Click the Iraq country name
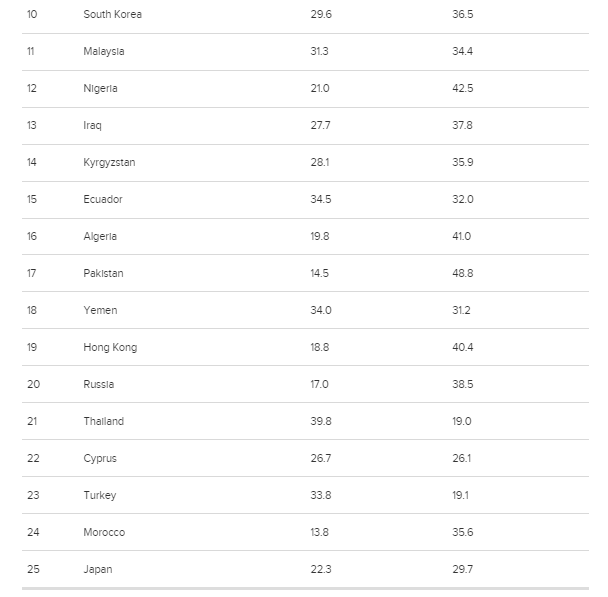This screenshot has width=608, height=597. tap(92, 125)
